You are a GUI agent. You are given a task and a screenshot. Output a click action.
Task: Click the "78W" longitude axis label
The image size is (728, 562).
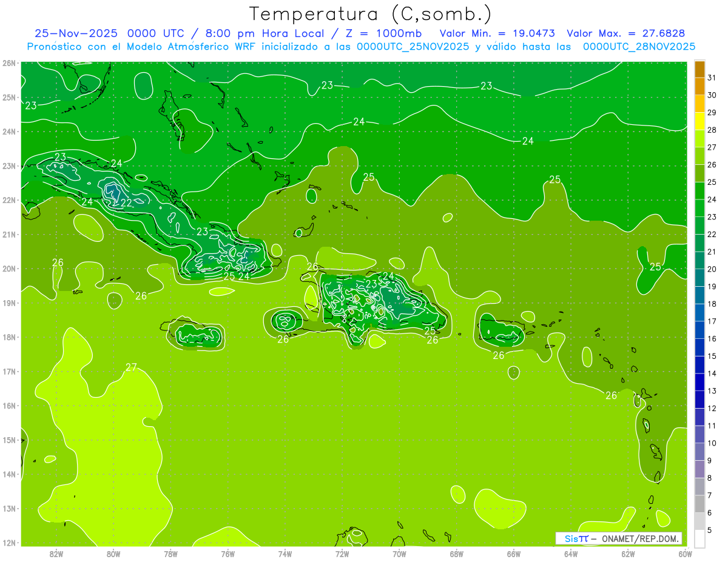point(170,554)
